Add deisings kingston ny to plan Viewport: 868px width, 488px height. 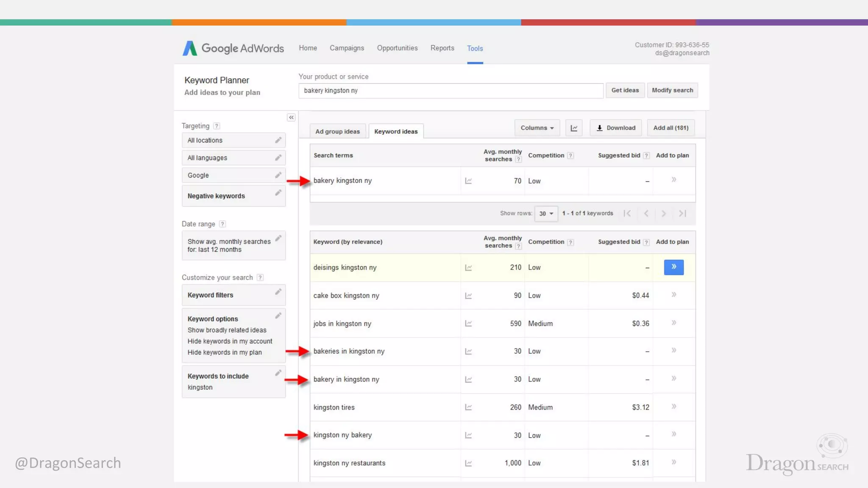pyautogui.click(x=673, y=267)
